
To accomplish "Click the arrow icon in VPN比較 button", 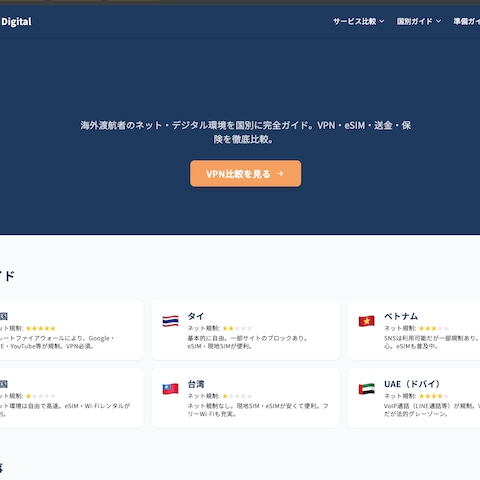I will [280, 174].
